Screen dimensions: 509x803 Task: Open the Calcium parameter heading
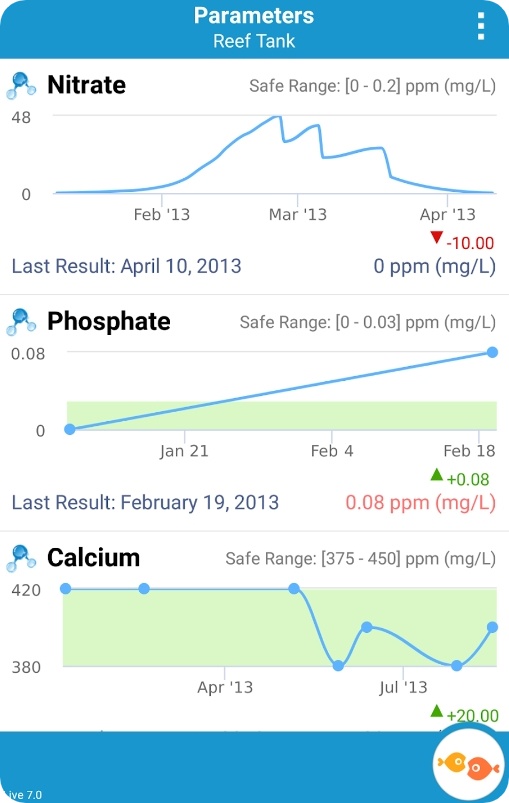coord(93,558)
